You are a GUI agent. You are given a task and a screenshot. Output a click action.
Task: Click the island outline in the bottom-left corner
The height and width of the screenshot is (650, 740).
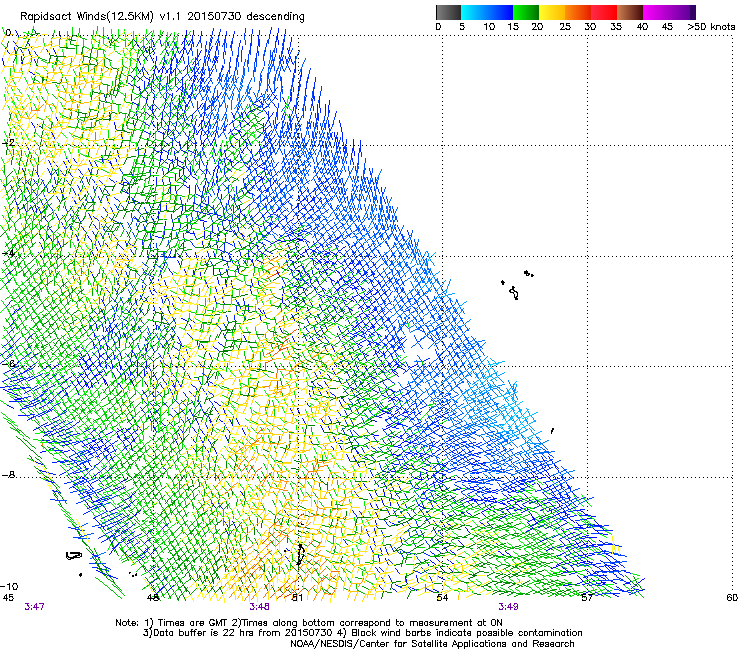pos(73,556)
